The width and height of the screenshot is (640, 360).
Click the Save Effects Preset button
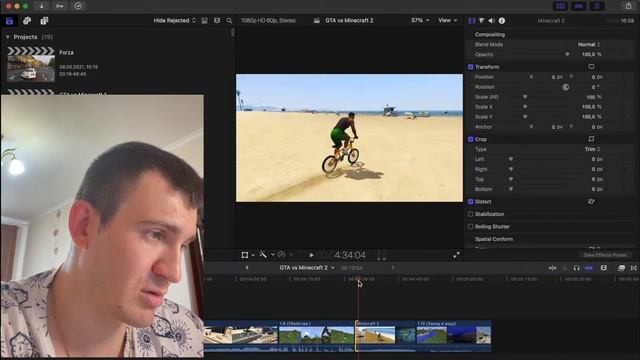coord(605,255)
